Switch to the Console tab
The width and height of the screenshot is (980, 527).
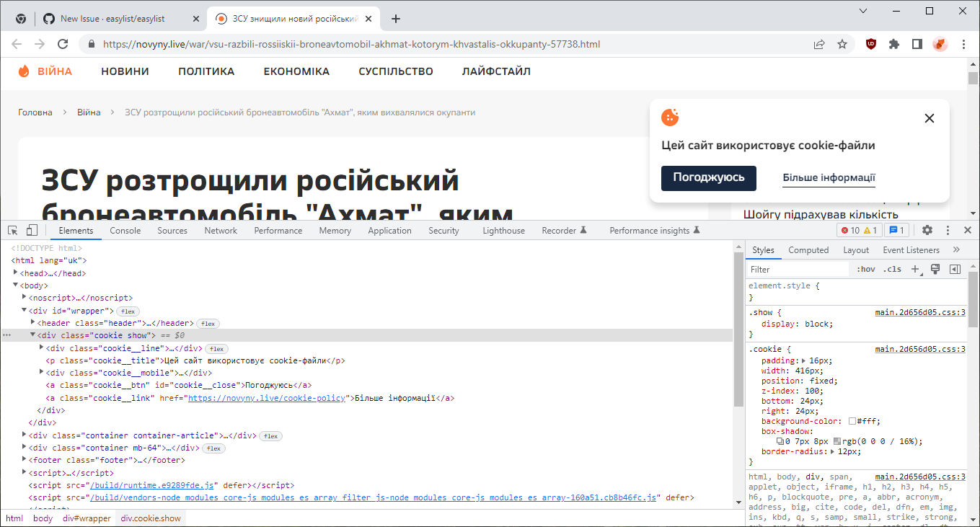point(125,230)
